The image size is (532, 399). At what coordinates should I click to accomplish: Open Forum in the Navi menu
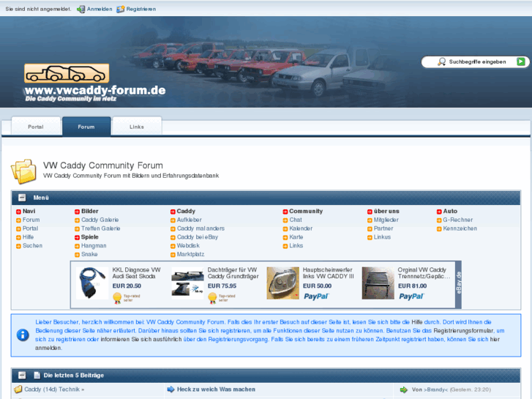[31, 220]
